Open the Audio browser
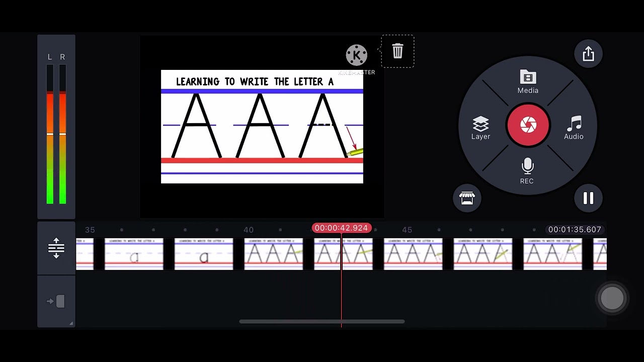Screen dimensions: 644x362 point(574,128)
